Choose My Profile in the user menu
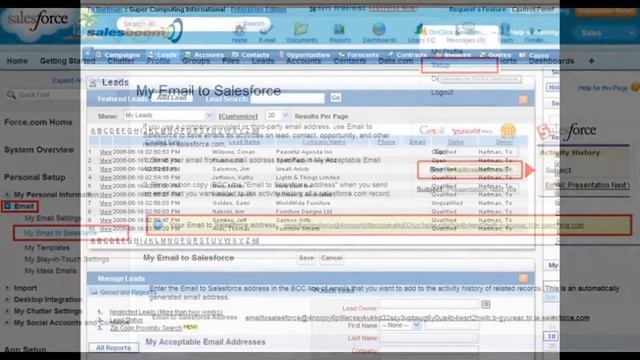The image size is (640, 360). 447,52
